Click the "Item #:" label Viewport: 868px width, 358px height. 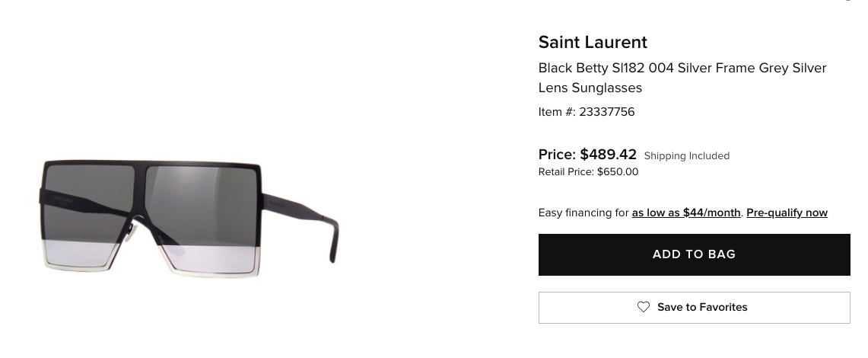[x=557, y=112]
